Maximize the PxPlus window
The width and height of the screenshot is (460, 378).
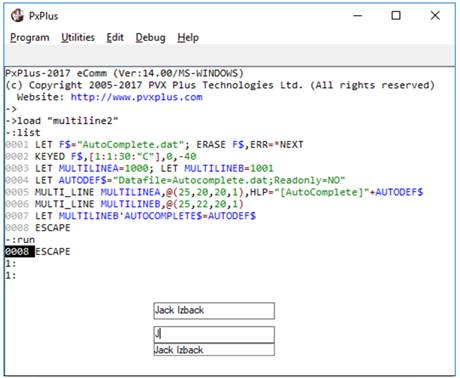(x=396, y=15)
